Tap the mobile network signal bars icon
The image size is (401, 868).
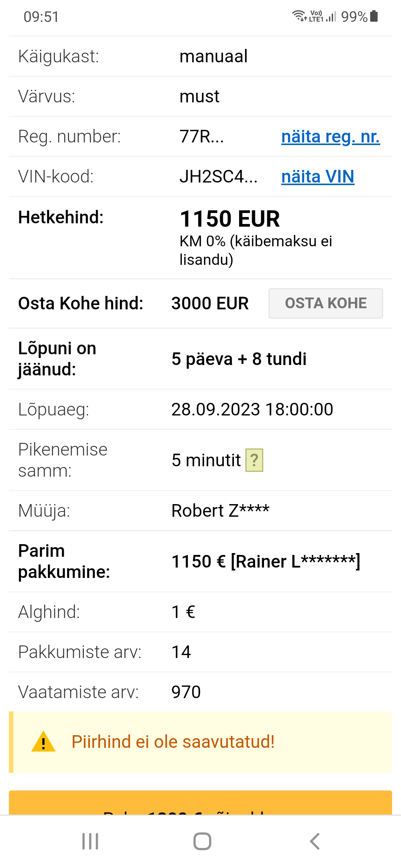pyautogui.click(x=331, y=16)
